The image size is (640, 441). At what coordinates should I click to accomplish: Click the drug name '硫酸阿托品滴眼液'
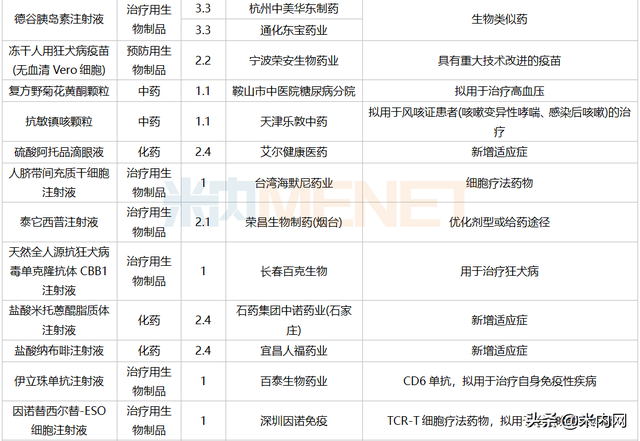coord(59,152)
